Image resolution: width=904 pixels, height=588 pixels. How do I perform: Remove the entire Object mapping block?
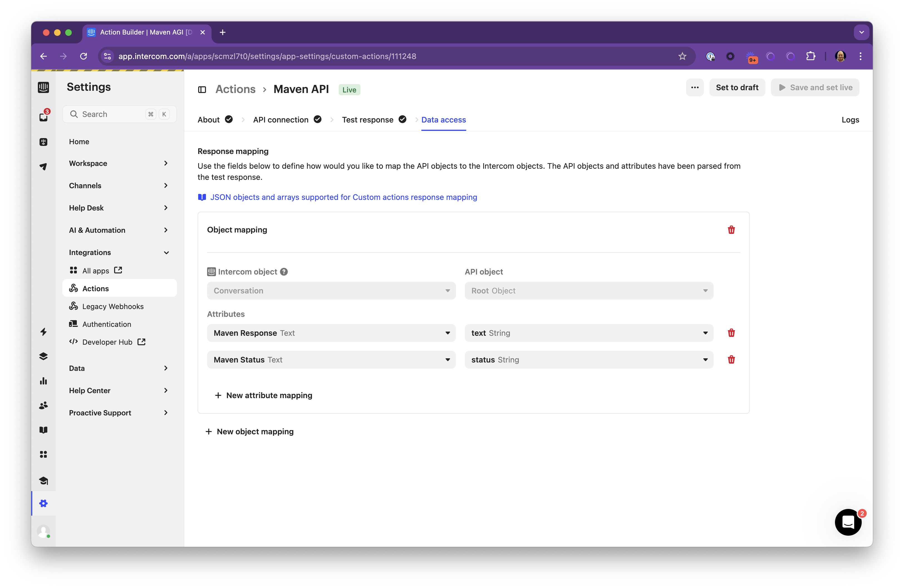[731, 230]
